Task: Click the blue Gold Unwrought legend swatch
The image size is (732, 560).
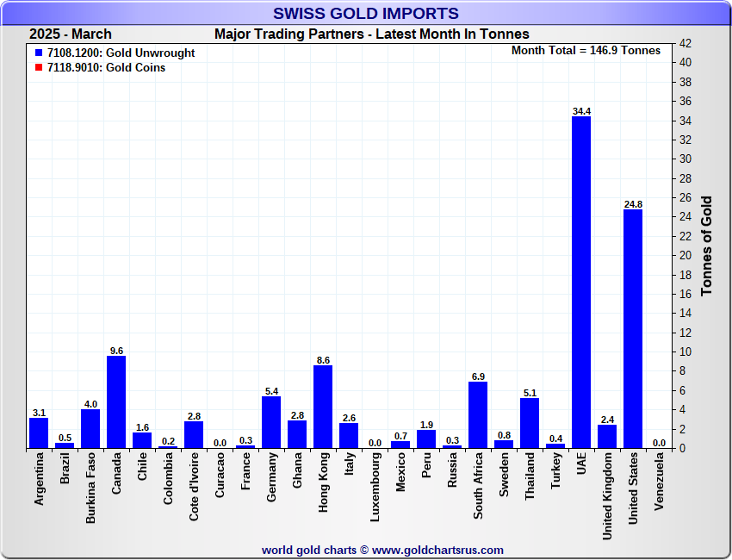Action: (39, 53)
